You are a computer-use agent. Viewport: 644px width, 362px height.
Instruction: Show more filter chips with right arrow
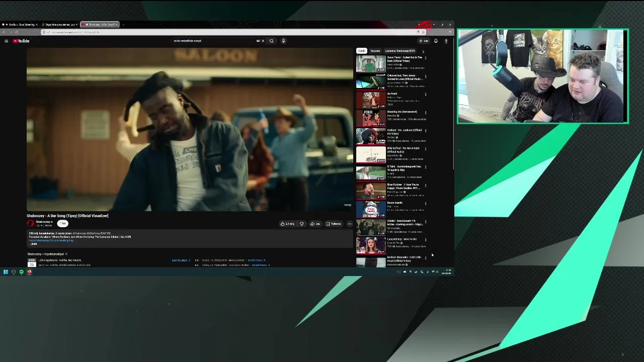423,51
